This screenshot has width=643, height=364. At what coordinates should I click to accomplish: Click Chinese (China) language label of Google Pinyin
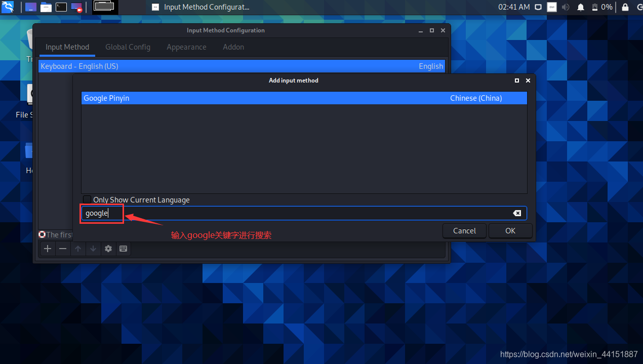pyautogui.click(x=476, y=98)
